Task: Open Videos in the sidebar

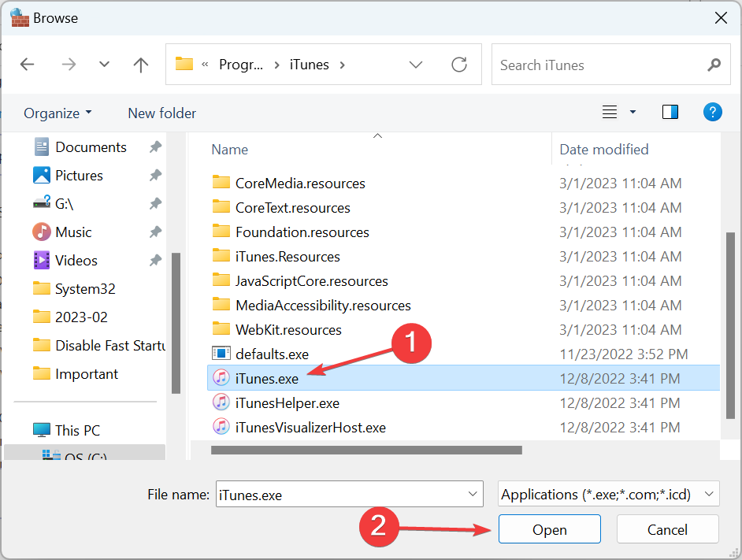Action: pos(76,261)
